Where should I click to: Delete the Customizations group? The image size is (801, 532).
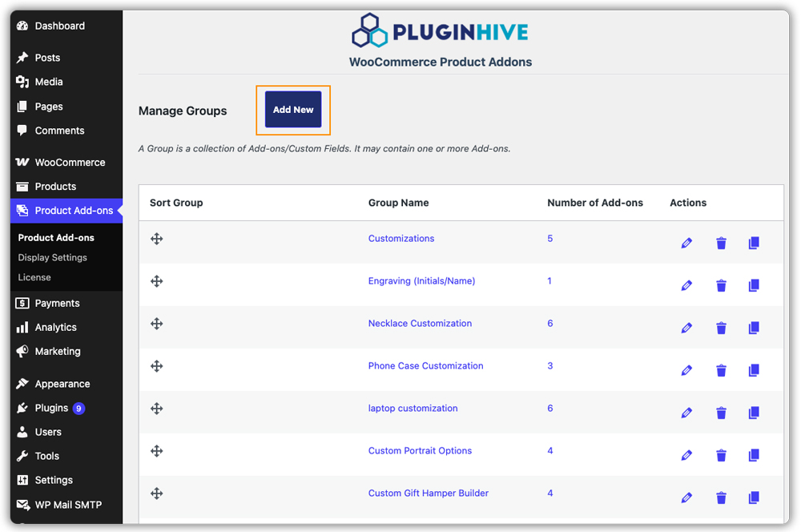pyautogui.click(x=721, y=243)
